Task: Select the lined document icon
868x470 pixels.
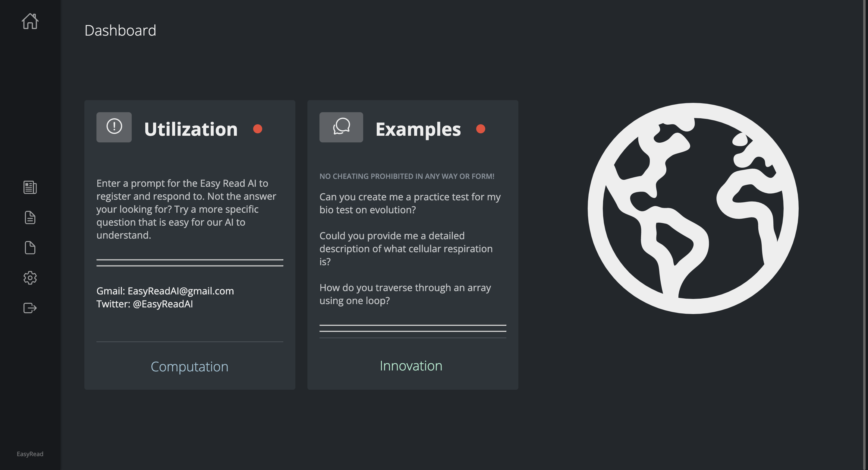Action: (x=30, y=218)
